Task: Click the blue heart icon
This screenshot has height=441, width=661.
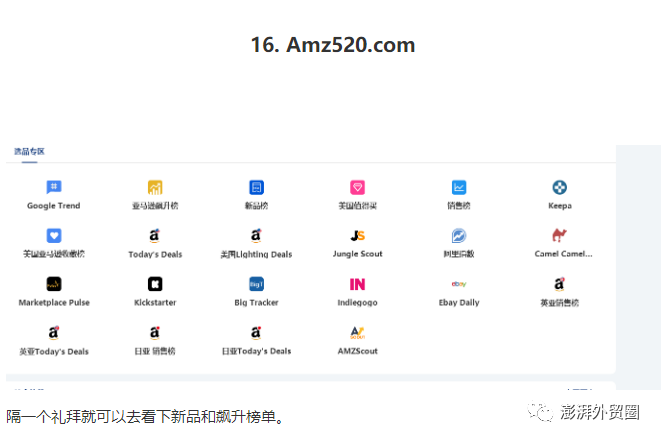Action: point(54,235)
